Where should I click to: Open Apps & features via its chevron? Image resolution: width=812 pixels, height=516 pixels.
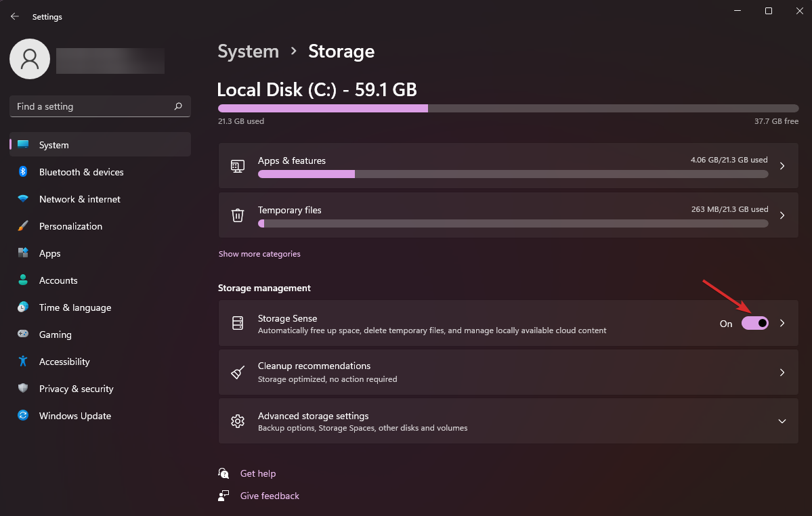tap(782, 166)
